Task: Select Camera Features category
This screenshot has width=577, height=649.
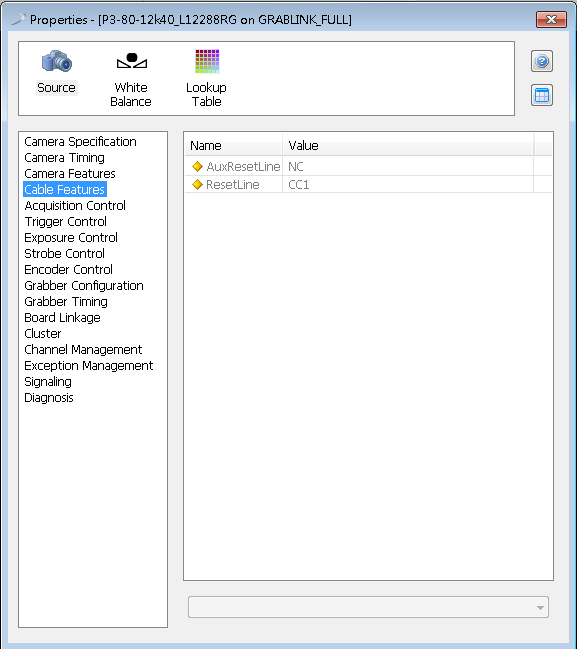Action: [70, 173]
